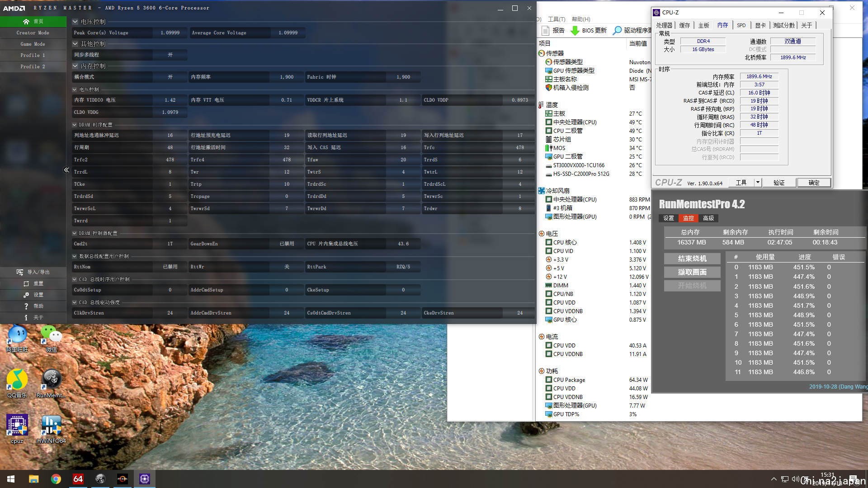Open the AliWangWang desktop shortcut
Image resolution: width=868 pixels, height=488 pixels.
click(x=17, y=339)
